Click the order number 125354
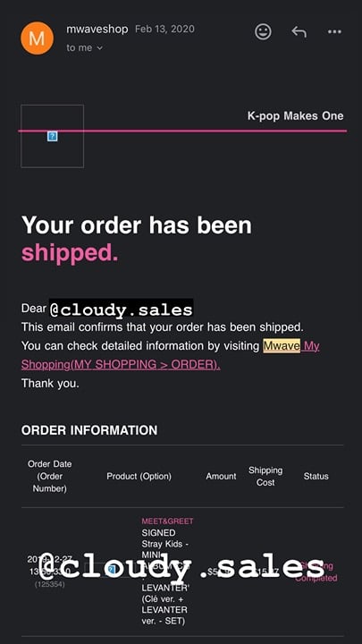Screen dimensions: 362x644 click(49, 584)
